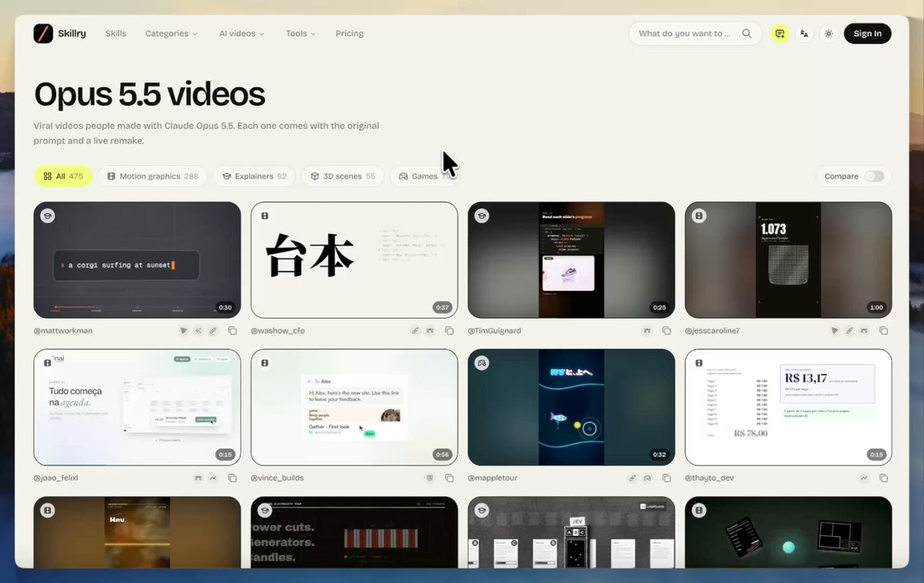Click the chart icon beside @thayto_dev
924x583 pixels.
point(865,478)
